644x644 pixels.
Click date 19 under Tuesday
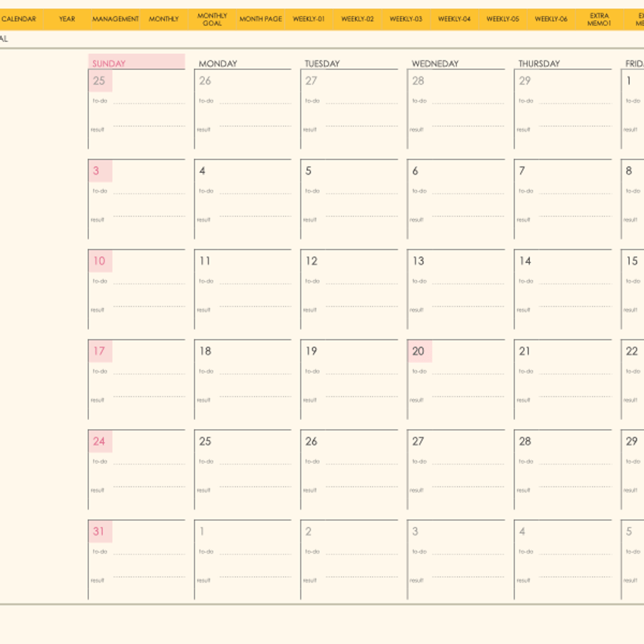tap(311, 351)
